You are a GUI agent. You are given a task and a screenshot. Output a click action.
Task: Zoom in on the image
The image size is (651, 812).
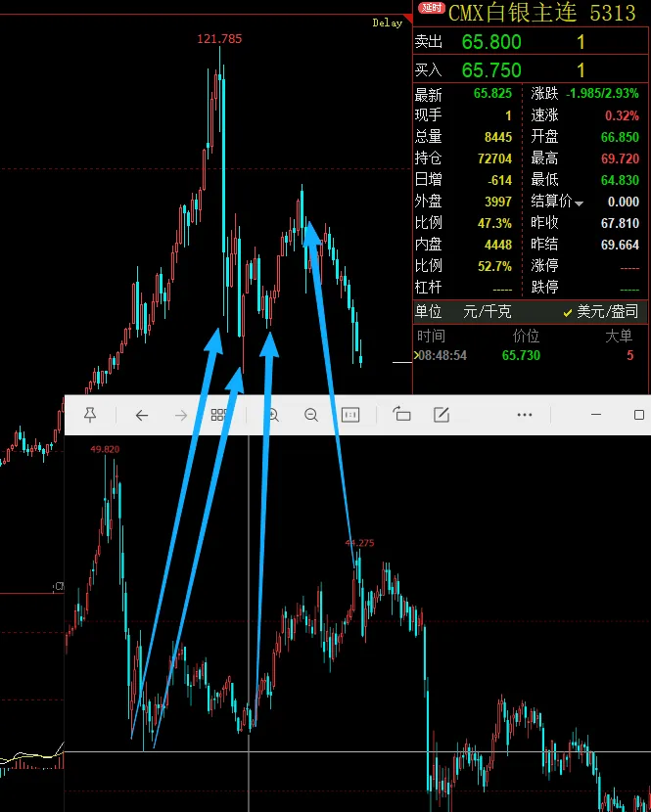tap(272, 415)
